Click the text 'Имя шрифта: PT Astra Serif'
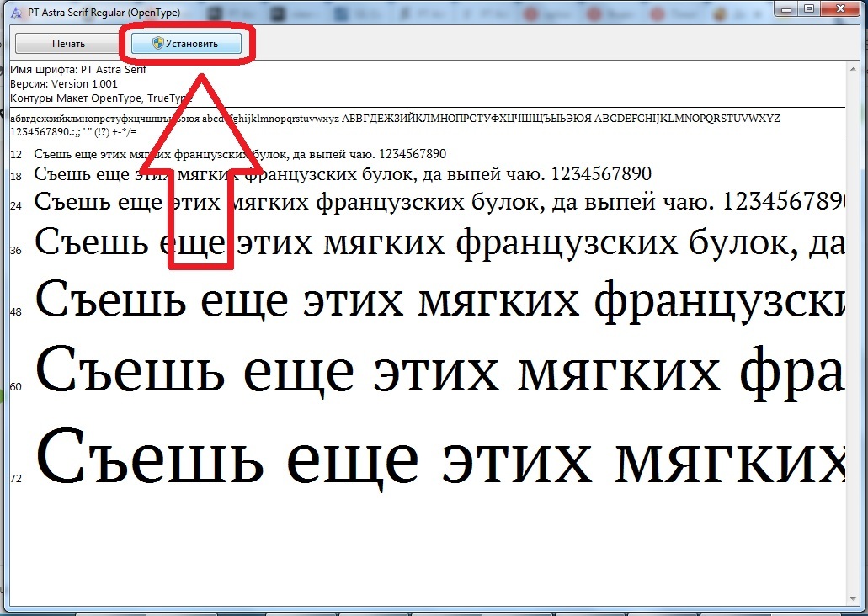 (78, 70)
